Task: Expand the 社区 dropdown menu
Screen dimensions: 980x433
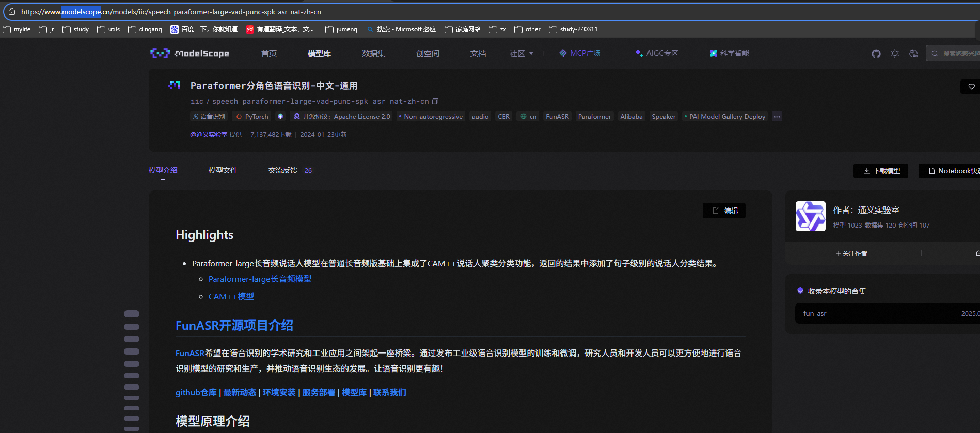Action: 520,54
